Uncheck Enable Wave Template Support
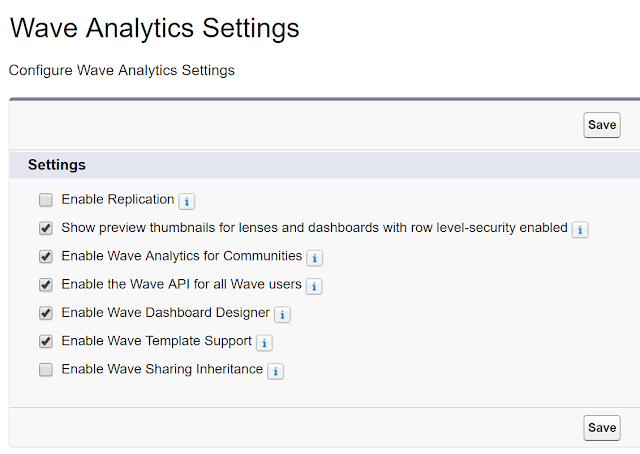Screen dimensions: 640x454 point(46,341)
